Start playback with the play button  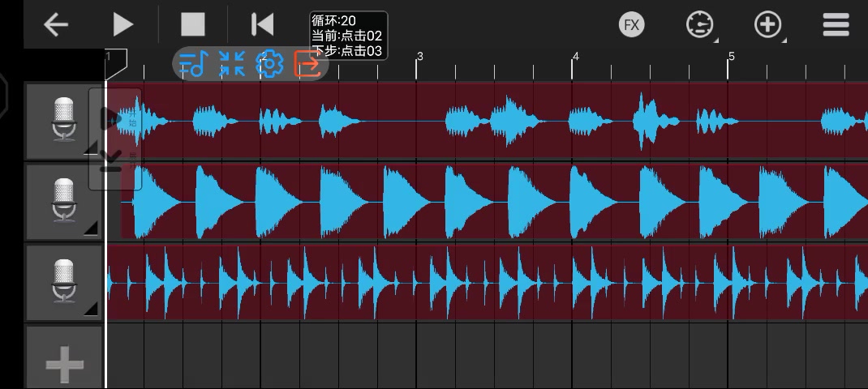tap(122, 24)
